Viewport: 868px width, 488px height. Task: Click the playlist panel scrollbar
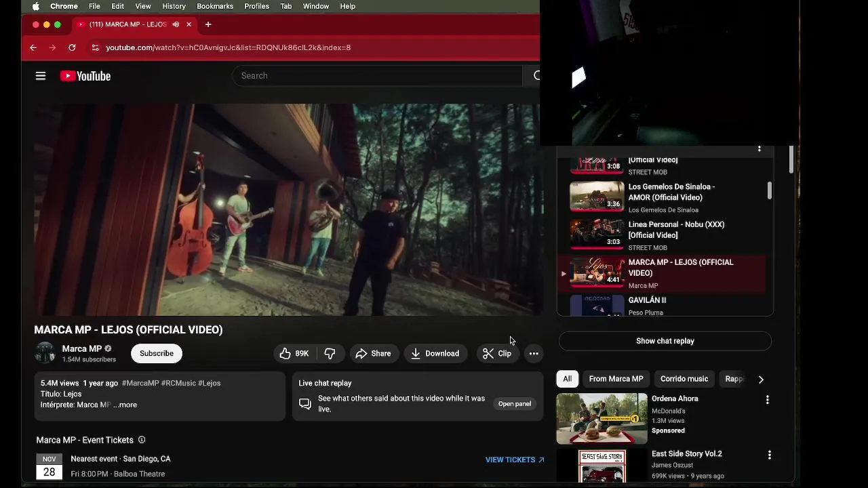769,191
